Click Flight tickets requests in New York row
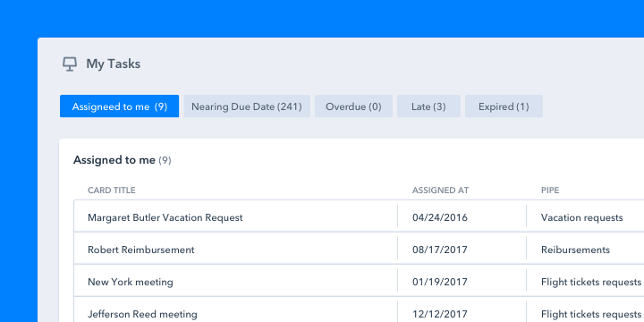 [591, 282]
